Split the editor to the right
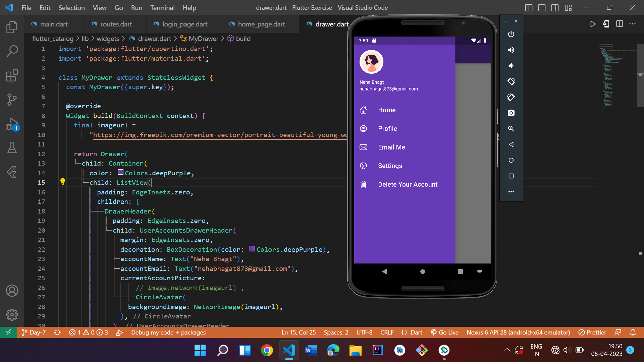This screenshot has height=362, width=644. coord(620,24)
